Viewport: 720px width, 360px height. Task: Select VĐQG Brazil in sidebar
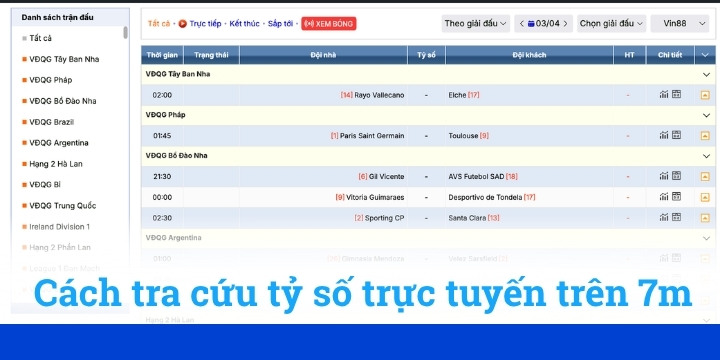[x=51, y=122]
